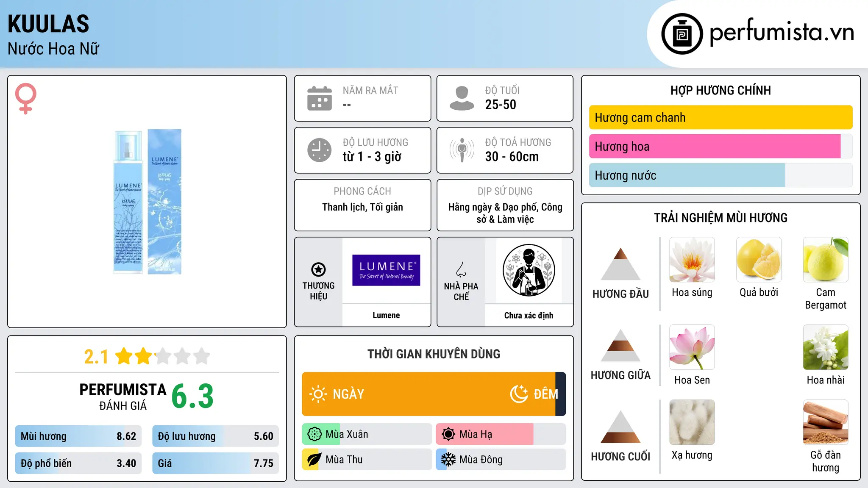
Task: Click the Mùa Xuân season bar
Action: tap(367, 434)
